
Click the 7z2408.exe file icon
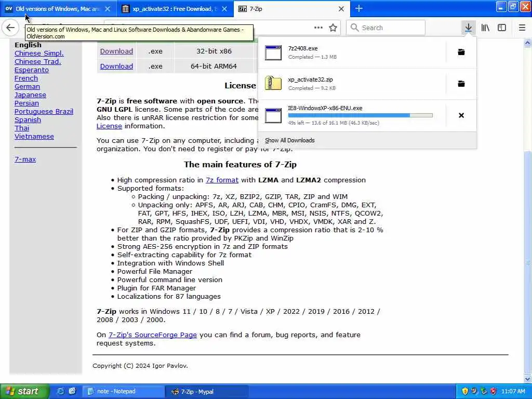coord(273,52)
